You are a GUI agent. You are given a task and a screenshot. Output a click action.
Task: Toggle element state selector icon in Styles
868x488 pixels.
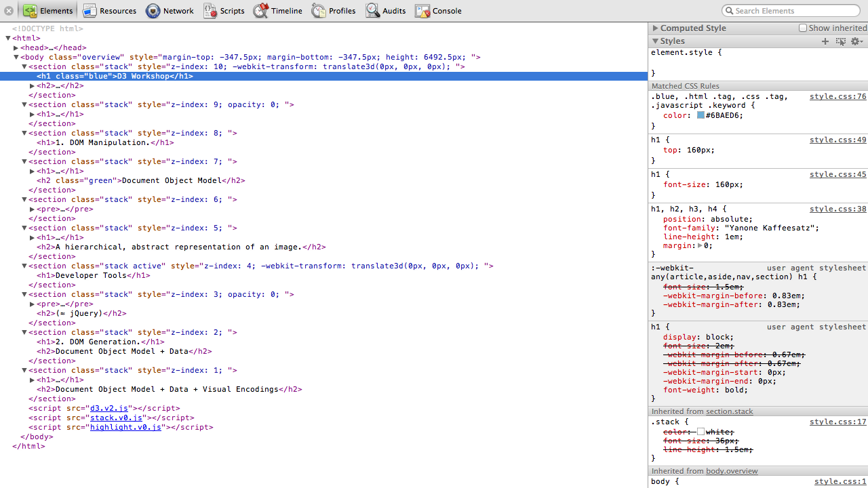[841, 41]
